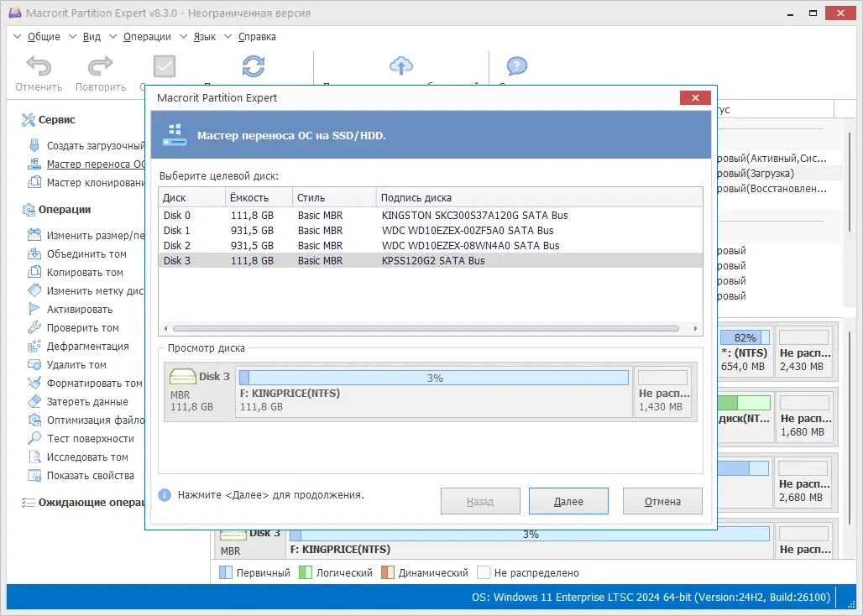Screen dimensions: 863x616
Task: Click the Redo (Повторить) toolbar icon
Action: pyautogui.click(x=100, y=66)
